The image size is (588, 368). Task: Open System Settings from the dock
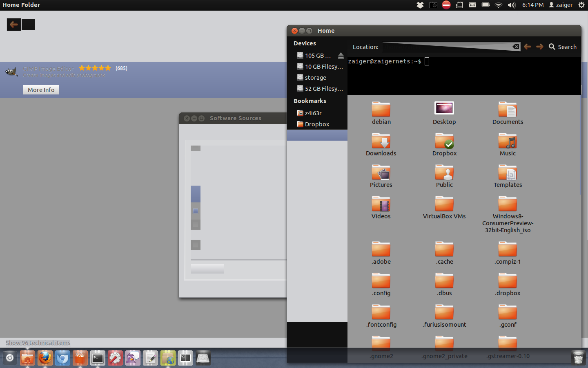point(115,358)
